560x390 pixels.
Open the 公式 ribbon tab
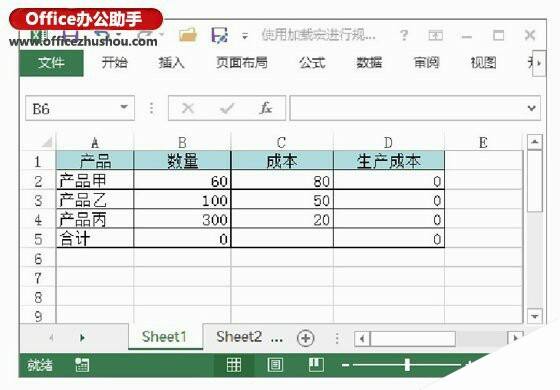click(x=312, y=63)
